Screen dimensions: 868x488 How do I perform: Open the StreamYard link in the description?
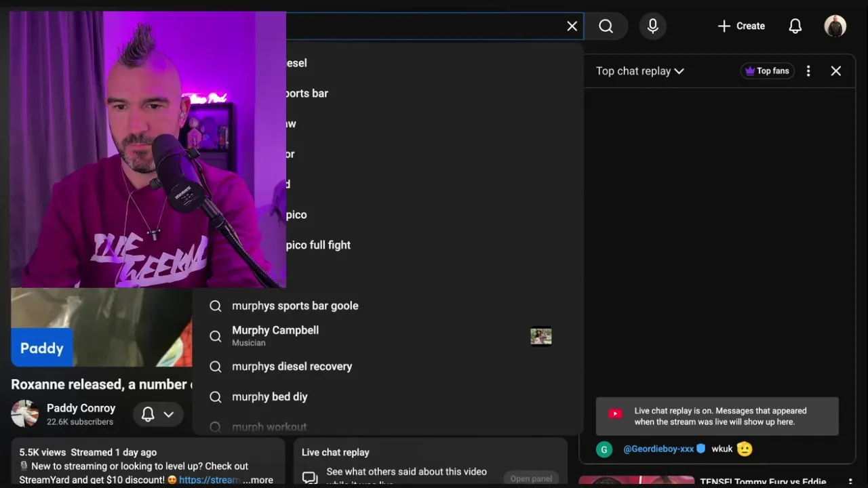(x=210, y=480)
